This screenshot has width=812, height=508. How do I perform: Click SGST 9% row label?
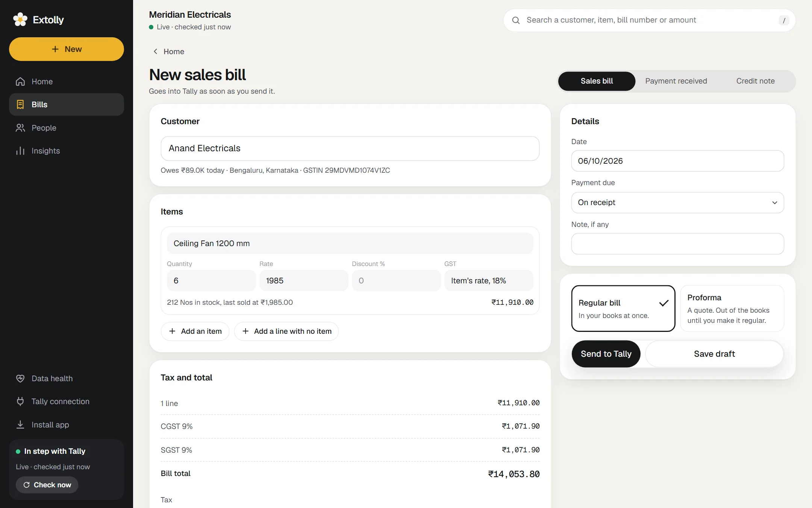click(x=176, y=450)
